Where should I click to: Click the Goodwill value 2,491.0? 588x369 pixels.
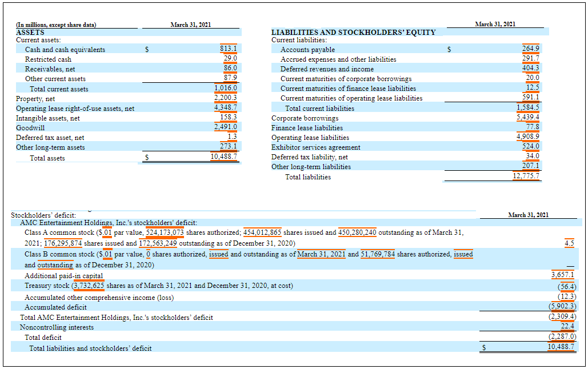click(x=226, y=127)
